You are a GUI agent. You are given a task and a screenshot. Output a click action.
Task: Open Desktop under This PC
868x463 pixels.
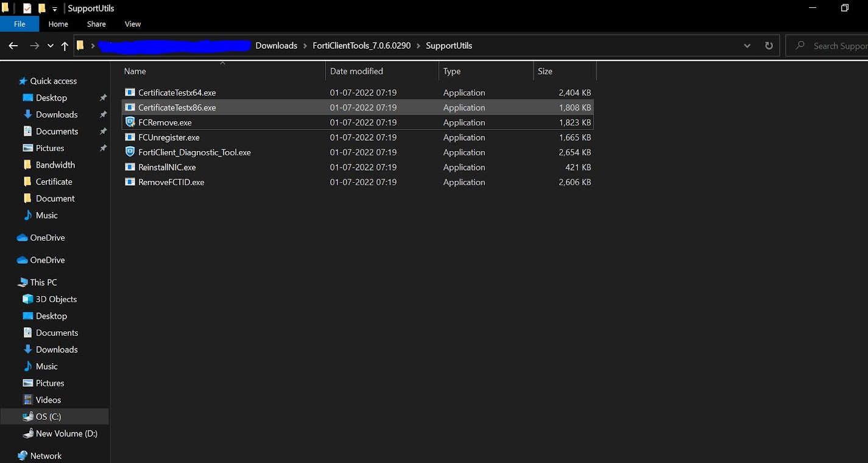pyautogui.click(x=51, y=316)
